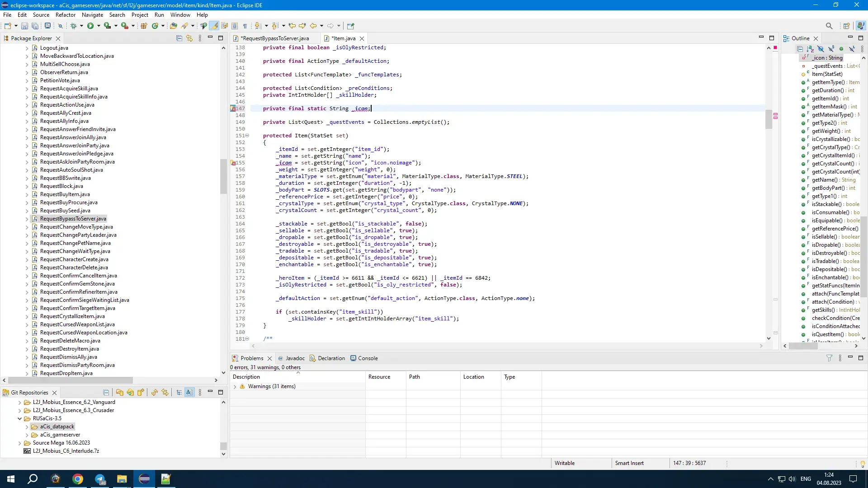
Task: Click the Save toolbar icon
Action: (x=24, y=26)
